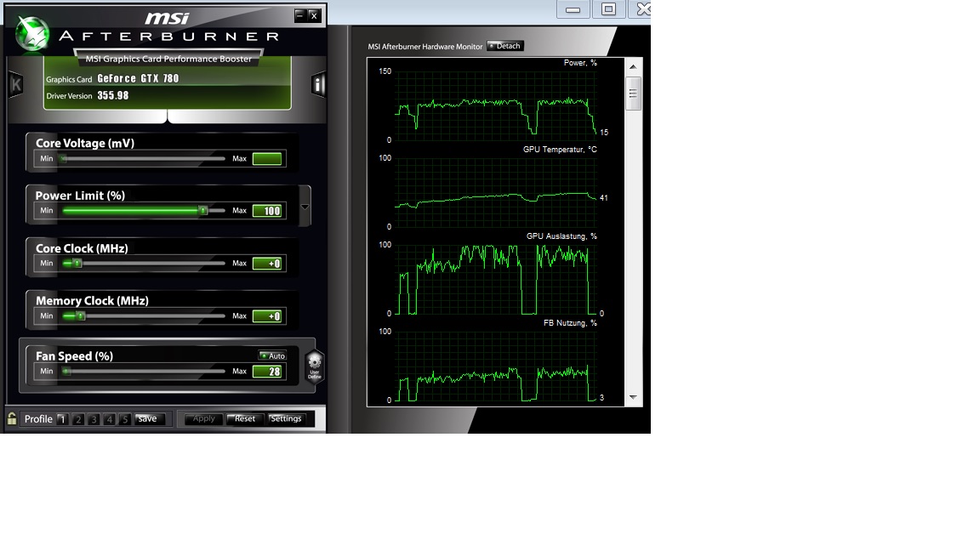The height and width of the screenshot is (551, 980).
Task: Click the Save profile button
Action: click(x=150, y=418)
